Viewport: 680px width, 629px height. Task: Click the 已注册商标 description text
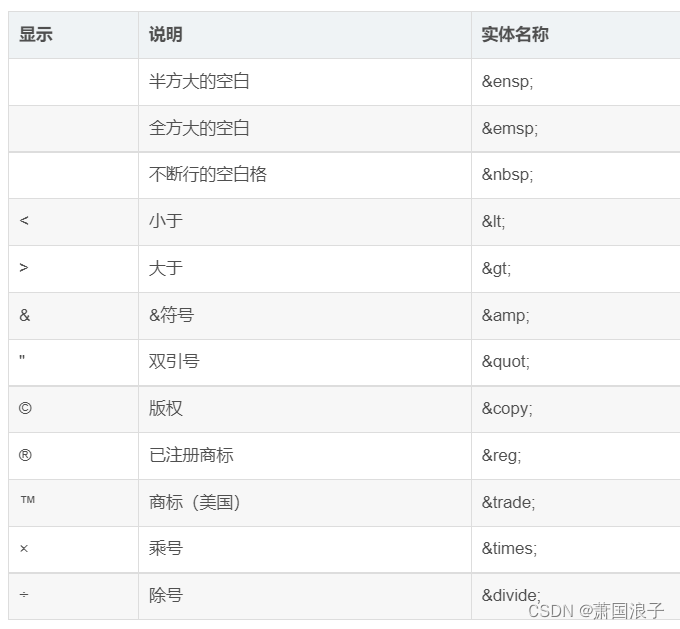[x=191, y=455]
